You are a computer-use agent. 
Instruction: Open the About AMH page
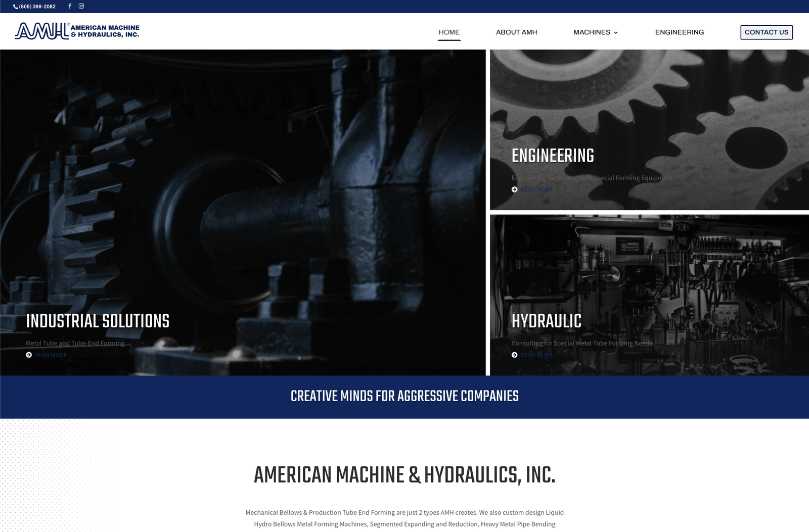(516, 32)
